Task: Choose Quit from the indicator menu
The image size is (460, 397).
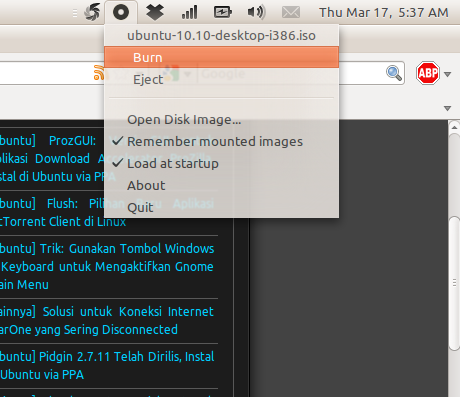Action: pyautogui.click(x=221, y=207)
